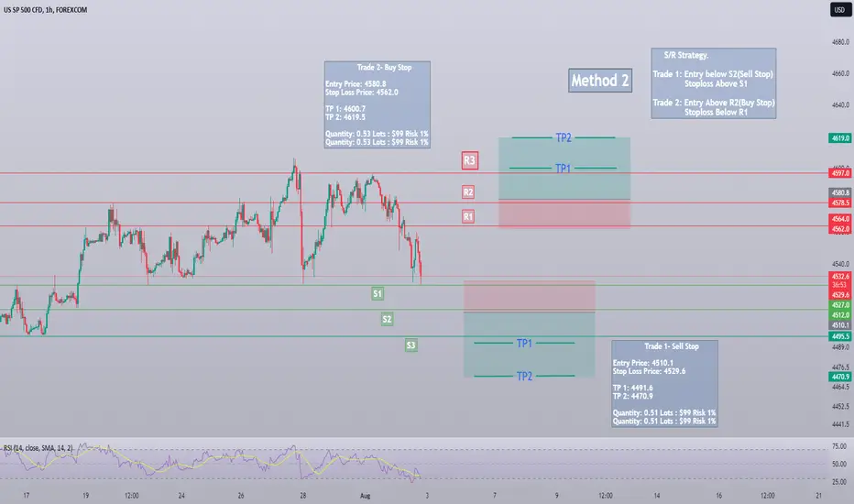Image resolution: width=854 pixels, height=504 pixels.
Task: Click 'Stop Loss Price: 4529.6' text
Action: point(650,371)
